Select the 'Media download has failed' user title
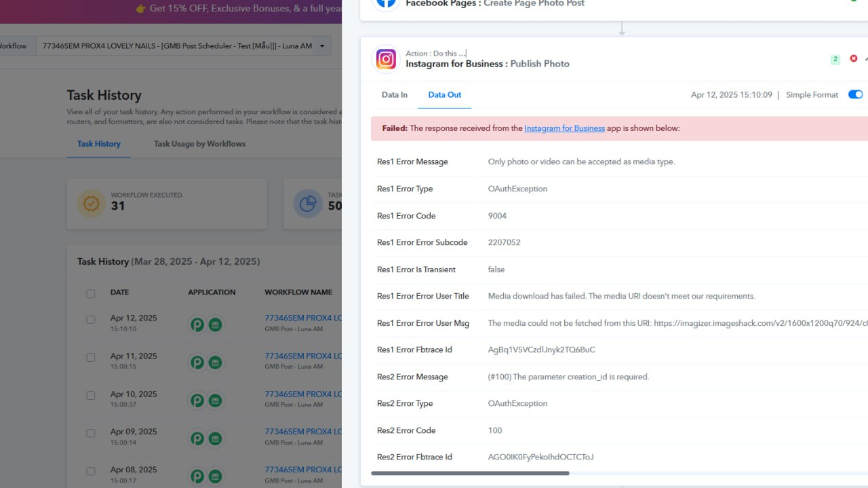 (621, 296)
